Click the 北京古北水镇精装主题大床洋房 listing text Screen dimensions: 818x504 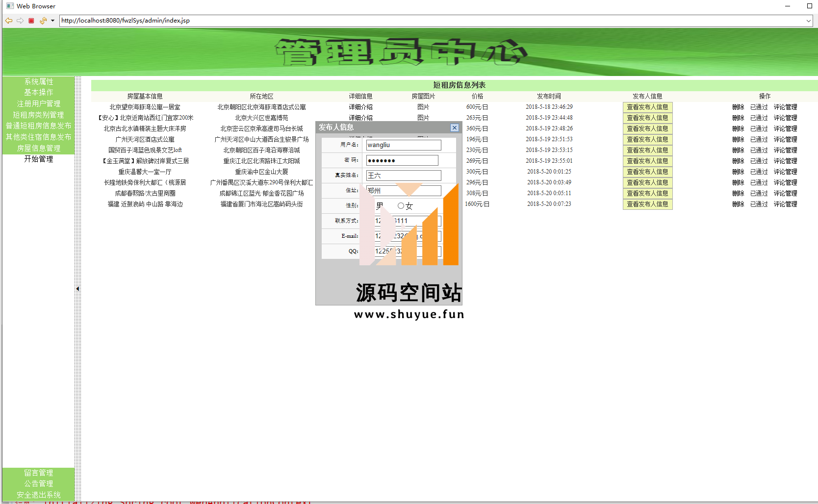(145, 128)
